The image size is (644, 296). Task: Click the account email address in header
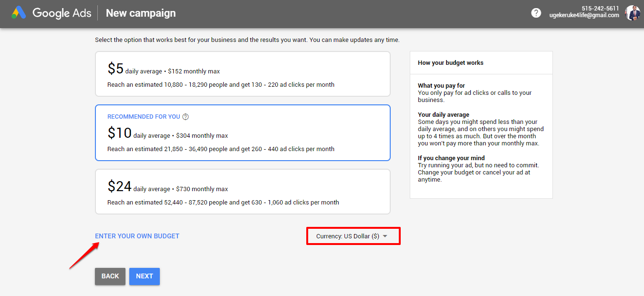click(x=584, y=16)
